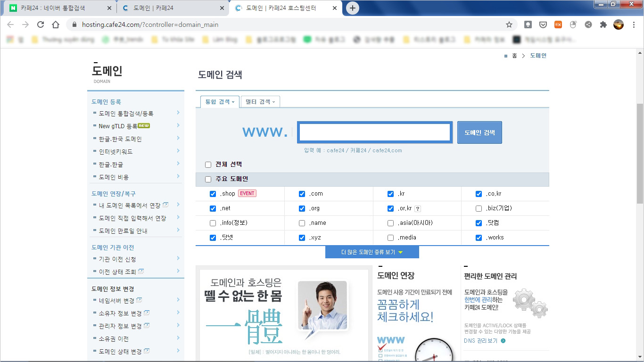The image size is (644, 362).
Task: Bookmark page with star icon
Action: coord(509,25)
